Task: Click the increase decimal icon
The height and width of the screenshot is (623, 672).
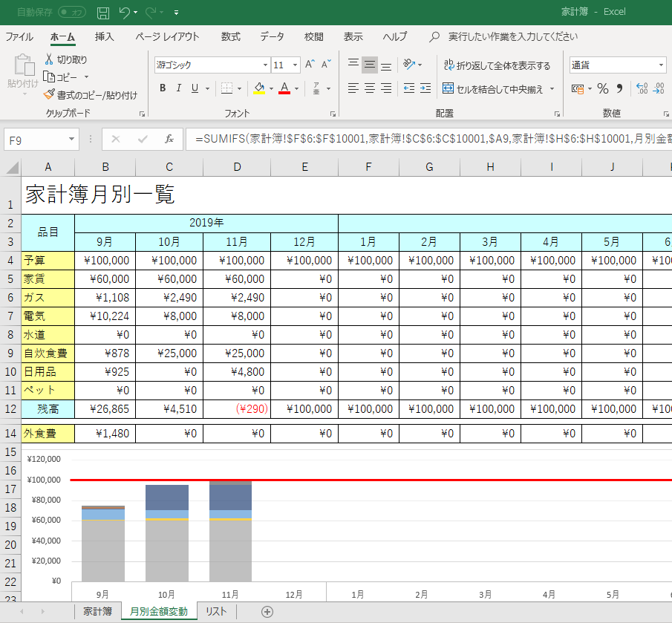Action: pyautogui.click(x=642, y=88)
